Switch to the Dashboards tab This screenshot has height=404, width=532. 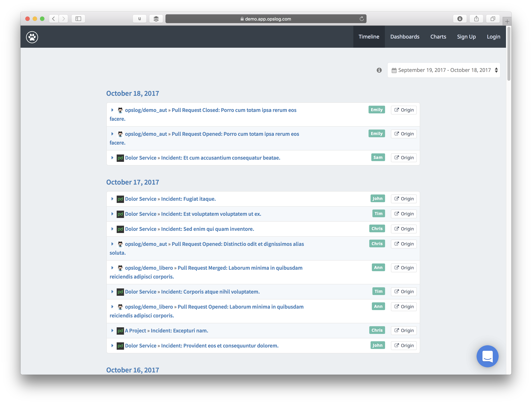pos(405,37)
